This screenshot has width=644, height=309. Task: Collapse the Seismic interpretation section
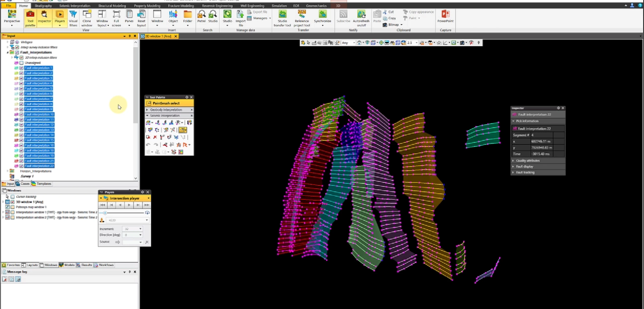coord(147,116)
